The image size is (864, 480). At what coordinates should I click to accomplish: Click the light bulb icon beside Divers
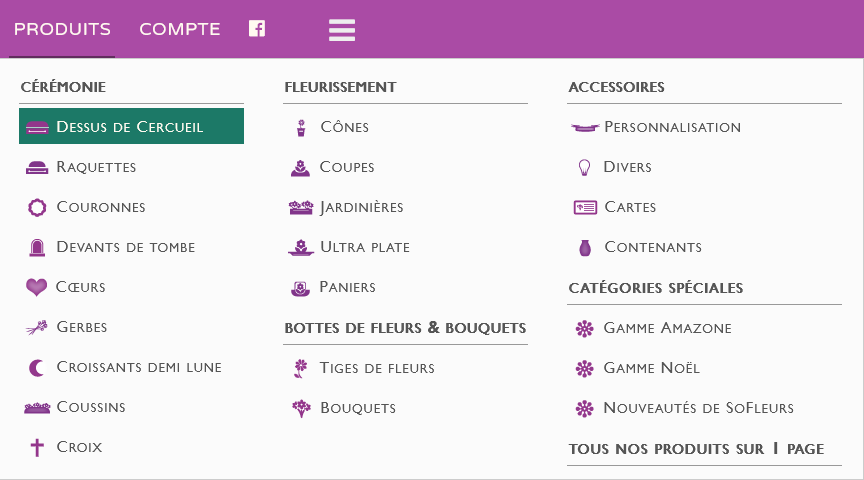585,167
